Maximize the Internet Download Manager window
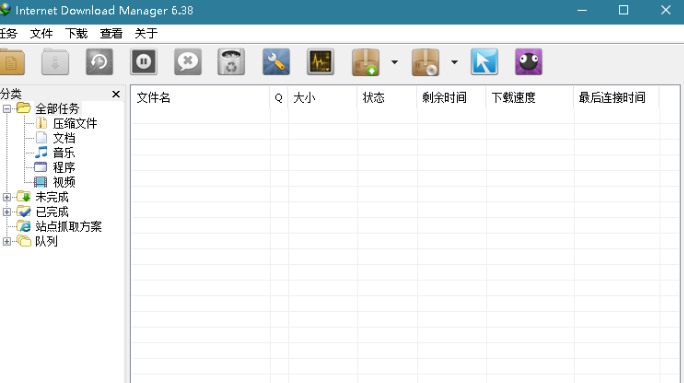The image size is (684, 383). click(x=624, y=10)
